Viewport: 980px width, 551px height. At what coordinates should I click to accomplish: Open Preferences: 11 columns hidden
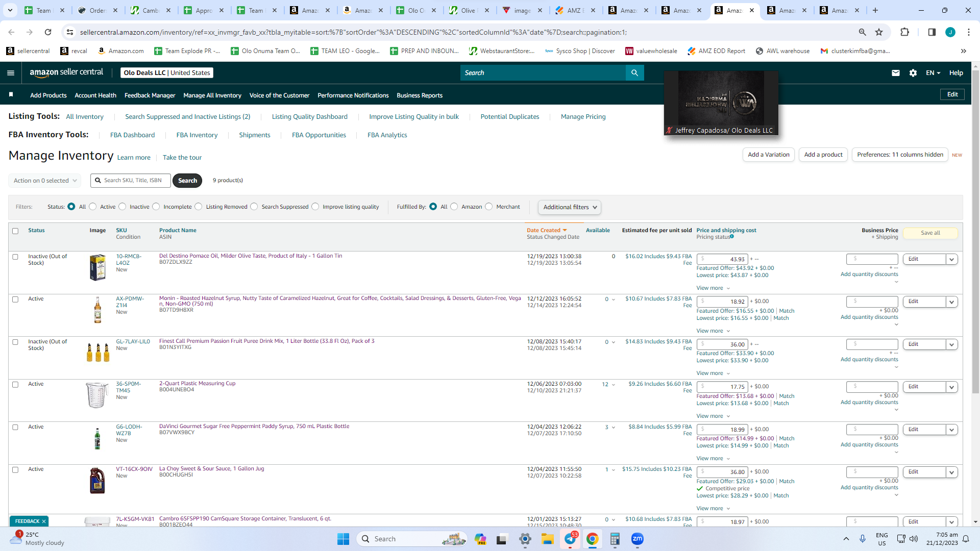click(x=900, y=155)
